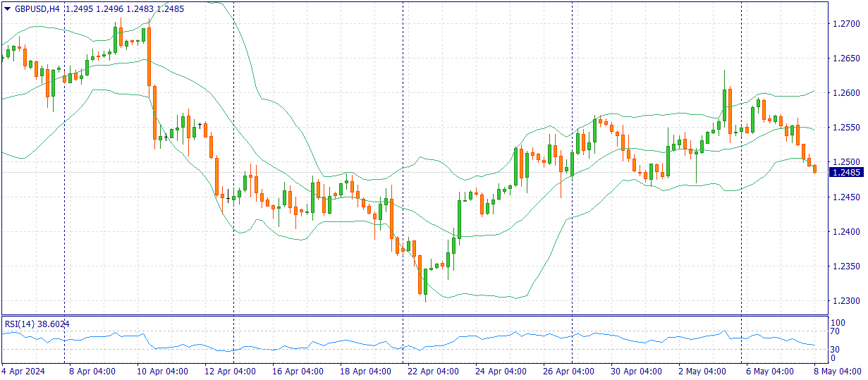Click the 1.2300 price scale label

[x=846, y=301]
